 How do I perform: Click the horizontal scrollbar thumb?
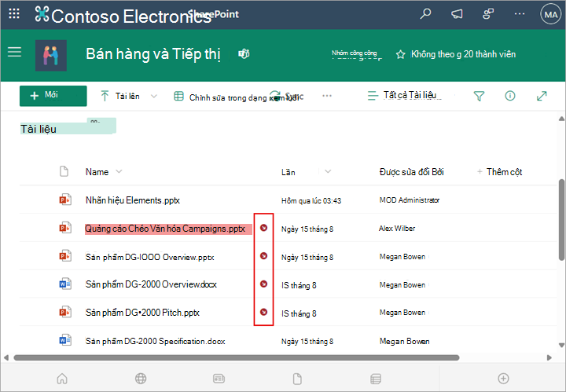click(x=237, y=357)
